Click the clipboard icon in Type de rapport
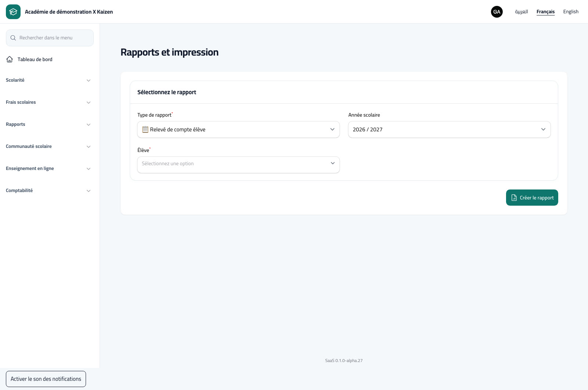Viewport: 588px width, 390px height. (x=145, y=130)
